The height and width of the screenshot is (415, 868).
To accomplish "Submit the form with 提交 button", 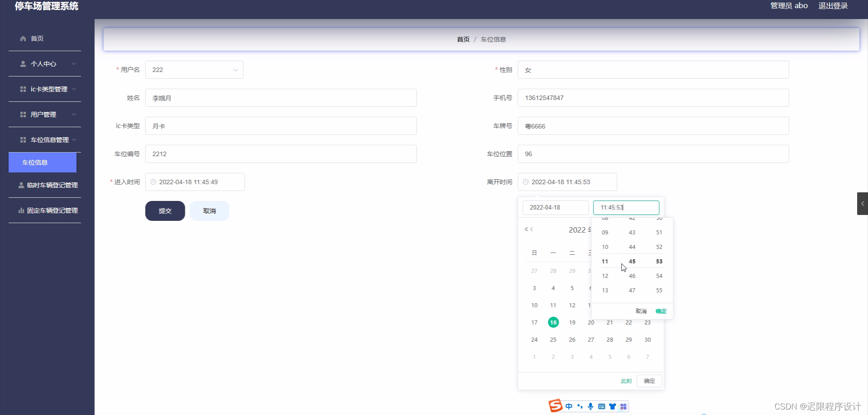I will [x=165, y=211].
